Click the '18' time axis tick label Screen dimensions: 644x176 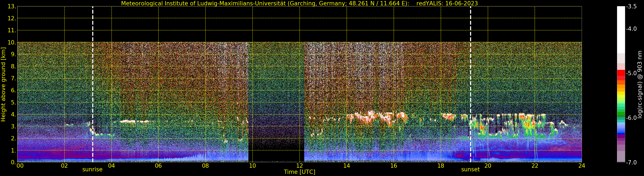441,166
